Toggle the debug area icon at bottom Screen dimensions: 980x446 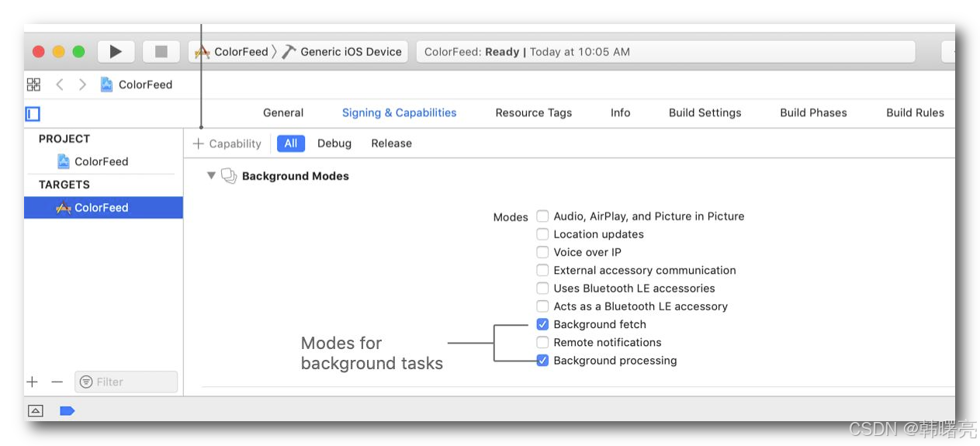(x=35, y=410)
